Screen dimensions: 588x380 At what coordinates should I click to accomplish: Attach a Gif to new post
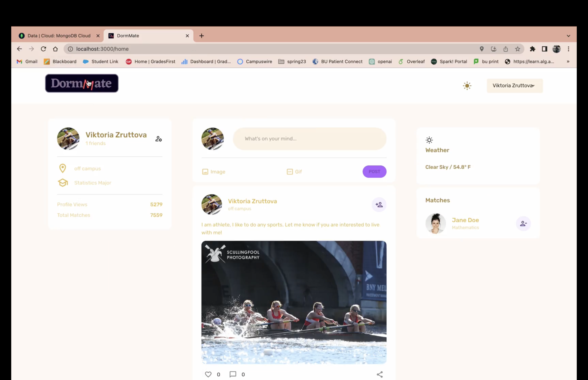click(294, 172)
